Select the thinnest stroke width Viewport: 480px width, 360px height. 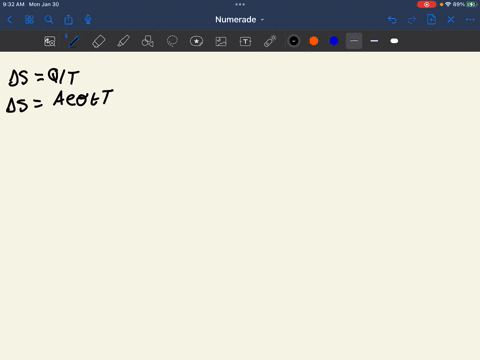tap(354, 41)
